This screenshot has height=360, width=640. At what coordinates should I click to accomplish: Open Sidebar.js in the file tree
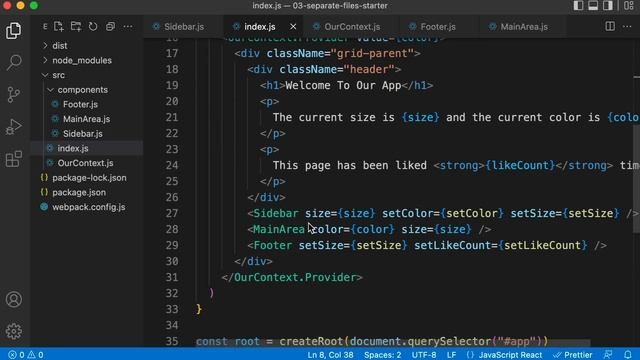coord(82,134)
